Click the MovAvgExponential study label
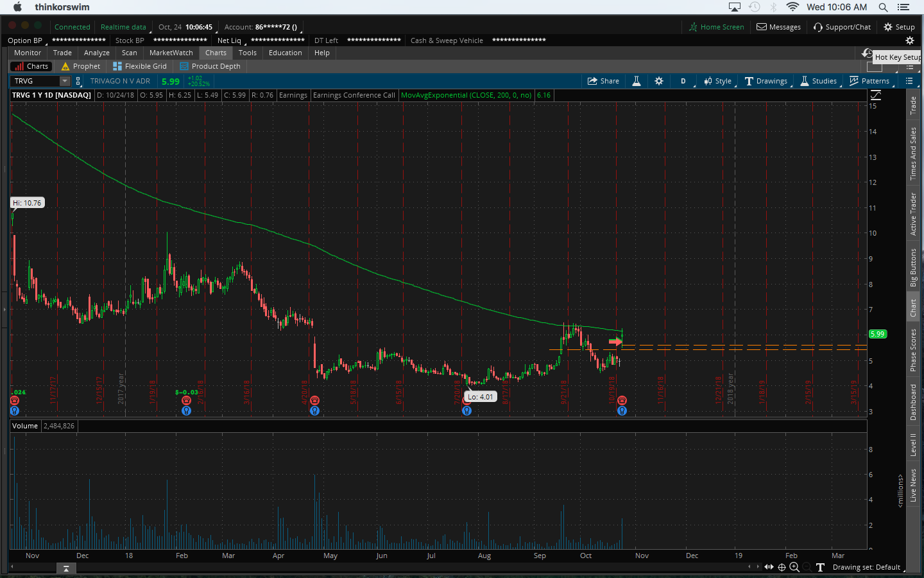Viewport: 924px width, 578px height. point(466,95)
